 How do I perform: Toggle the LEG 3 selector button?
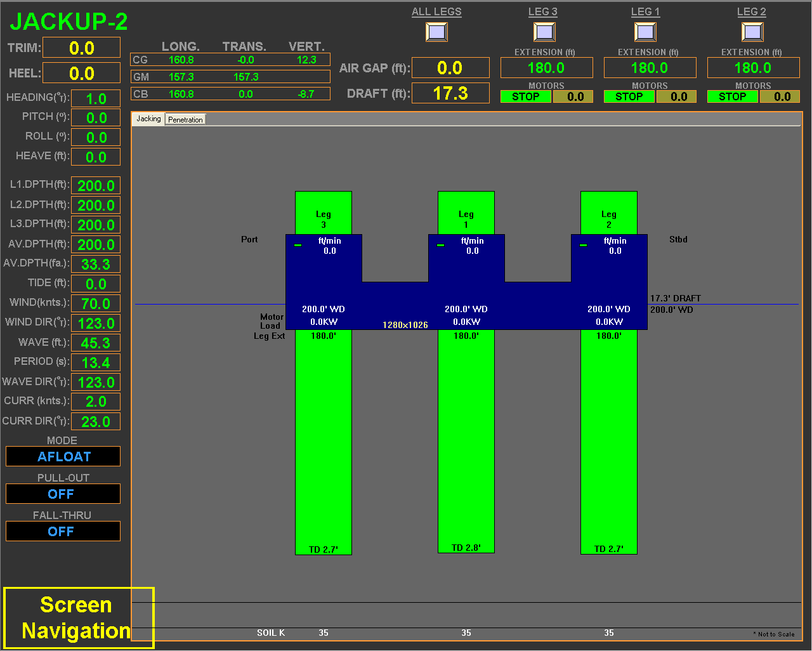tap(544, 32)
